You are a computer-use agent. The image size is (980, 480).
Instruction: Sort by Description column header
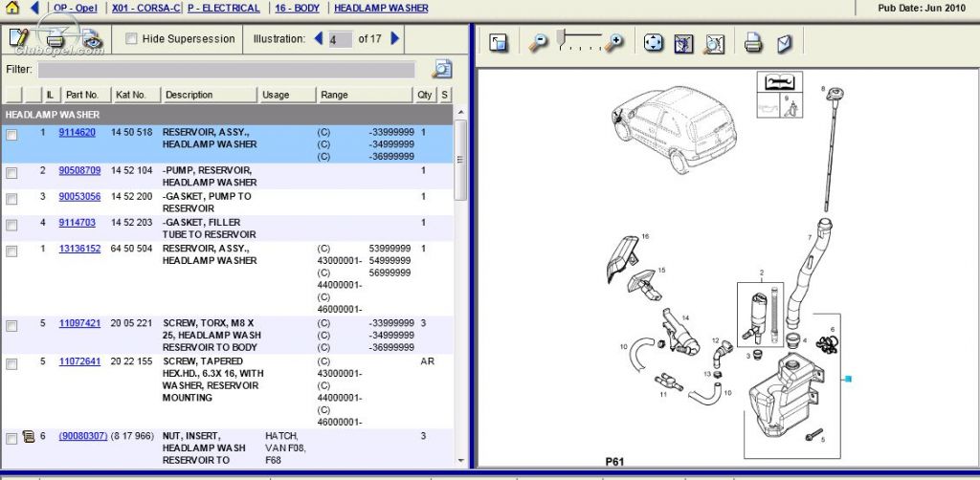coord(209,95)
